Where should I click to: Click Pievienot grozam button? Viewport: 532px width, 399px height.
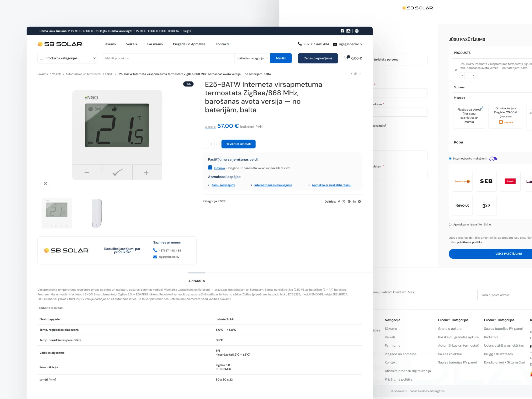[x=238, y=144]
